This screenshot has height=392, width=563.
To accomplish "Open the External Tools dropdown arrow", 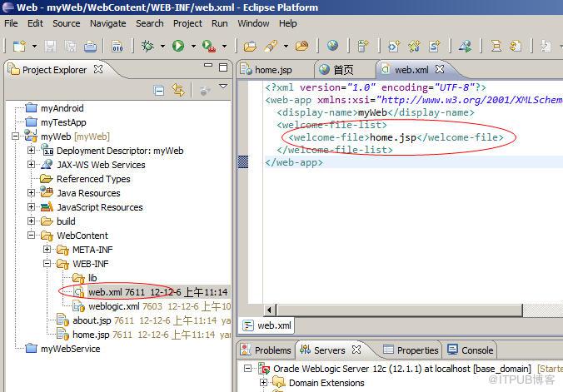I will [x=224, y=46].
